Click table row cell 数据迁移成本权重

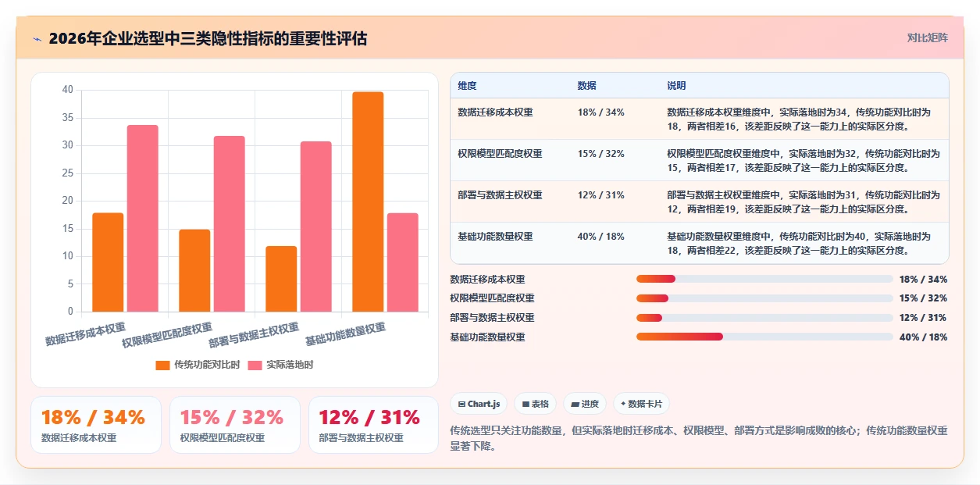coord(495,112)
